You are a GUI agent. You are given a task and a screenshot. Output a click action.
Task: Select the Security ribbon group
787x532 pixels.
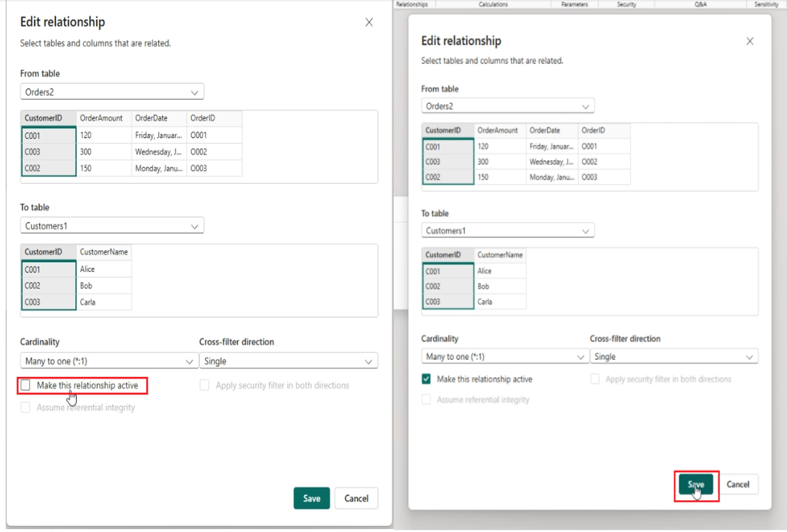coord(626,4)
